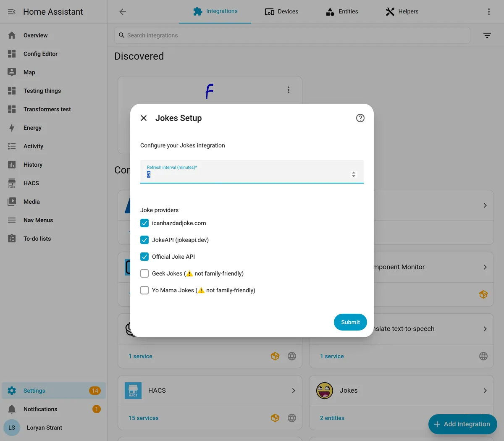This screenshot has width=504, height=441.
Task: Click cloud globe icon beside 15 services
Action: click(292, 418)
